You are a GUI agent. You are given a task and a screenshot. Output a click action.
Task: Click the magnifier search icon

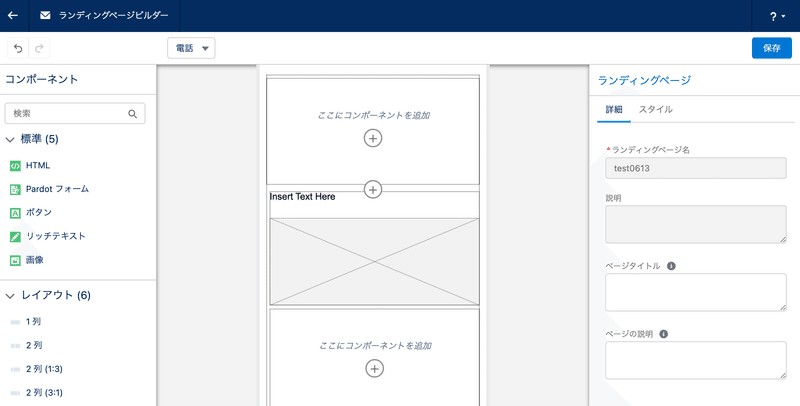(x=133, y=114)
